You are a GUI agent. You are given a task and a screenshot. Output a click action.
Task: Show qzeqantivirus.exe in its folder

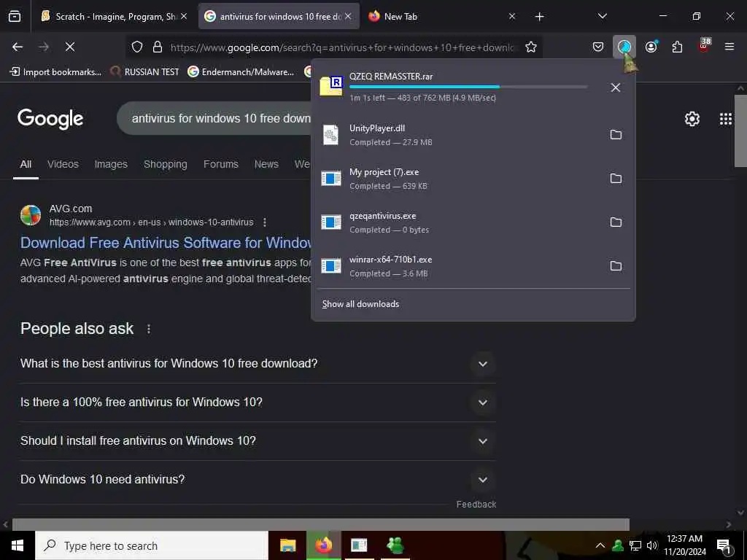(x=616, y=222)
